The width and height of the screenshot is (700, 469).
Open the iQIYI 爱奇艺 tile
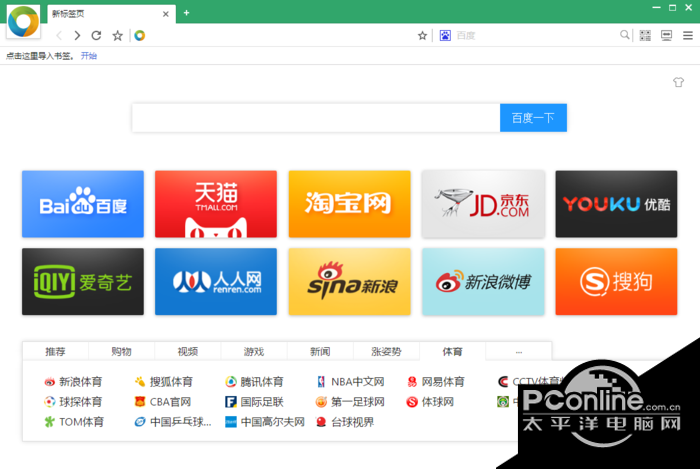pos(83,282)
